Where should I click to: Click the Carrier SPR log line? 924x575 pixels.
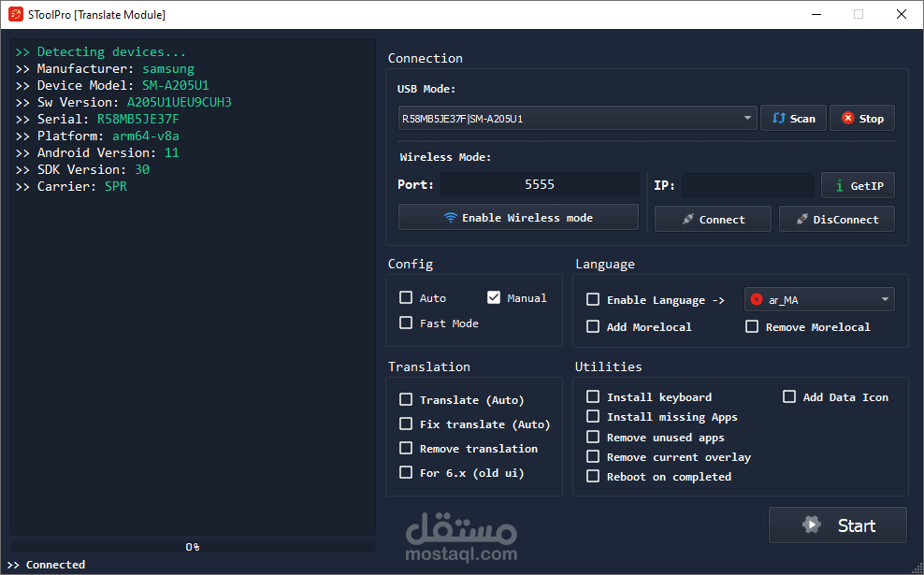click(x=71, y=187)
